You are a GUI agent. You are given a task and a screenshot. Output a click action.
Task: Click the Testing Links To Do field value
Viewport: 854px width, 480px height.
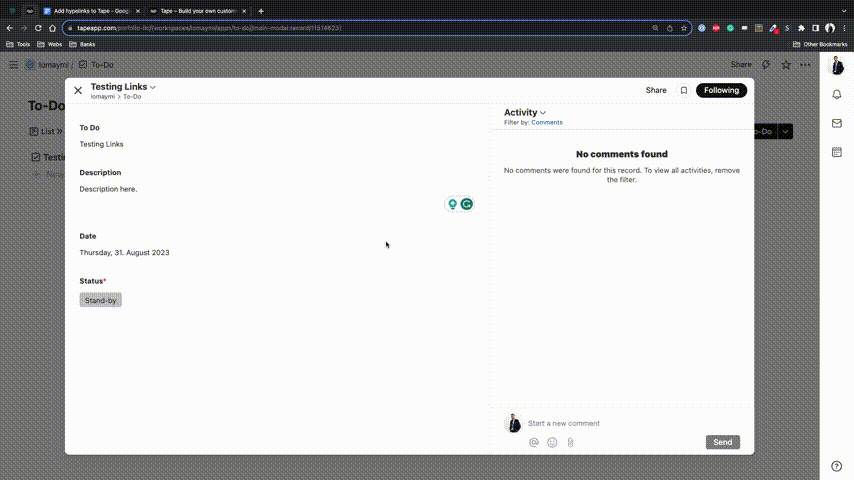click(101, 144)
